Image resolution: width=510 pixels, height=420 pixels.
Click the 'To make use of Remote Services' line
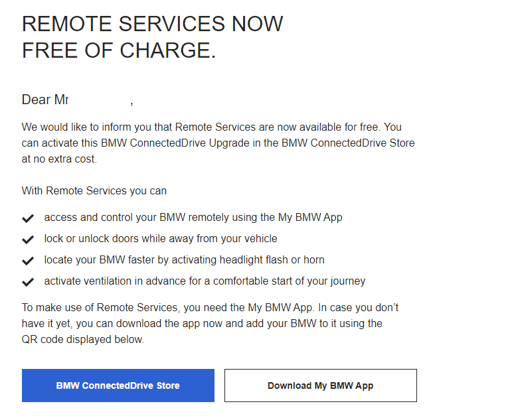pyautogui.click(x=210, y=307)
